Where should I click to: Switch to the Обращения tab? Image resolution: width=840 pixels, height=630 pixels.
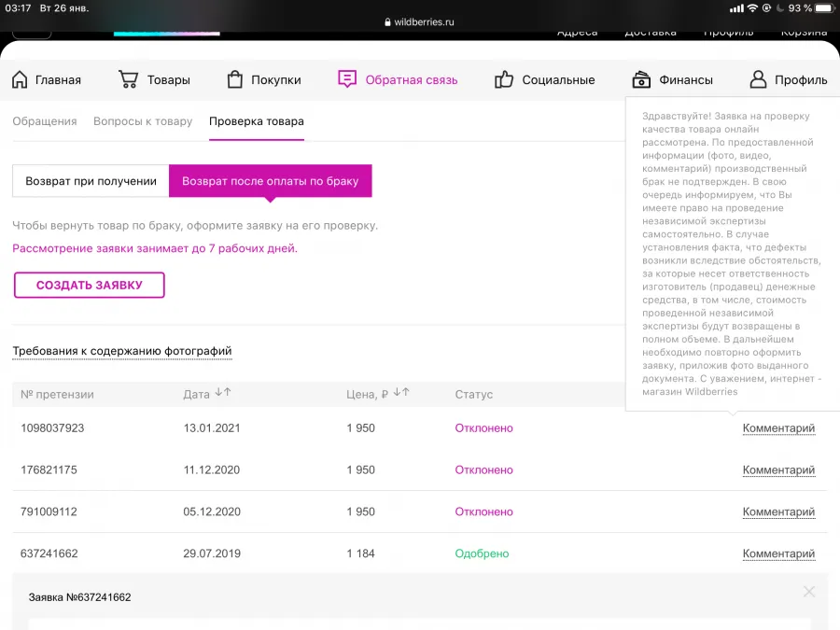pyautogui.click(x=45, y=121)
